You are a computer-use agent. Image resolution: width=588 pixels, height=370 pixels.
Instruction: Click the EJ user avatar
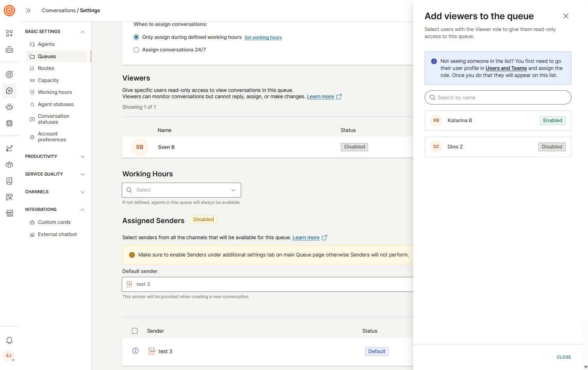pyautogui.click(x=9, y=356)
